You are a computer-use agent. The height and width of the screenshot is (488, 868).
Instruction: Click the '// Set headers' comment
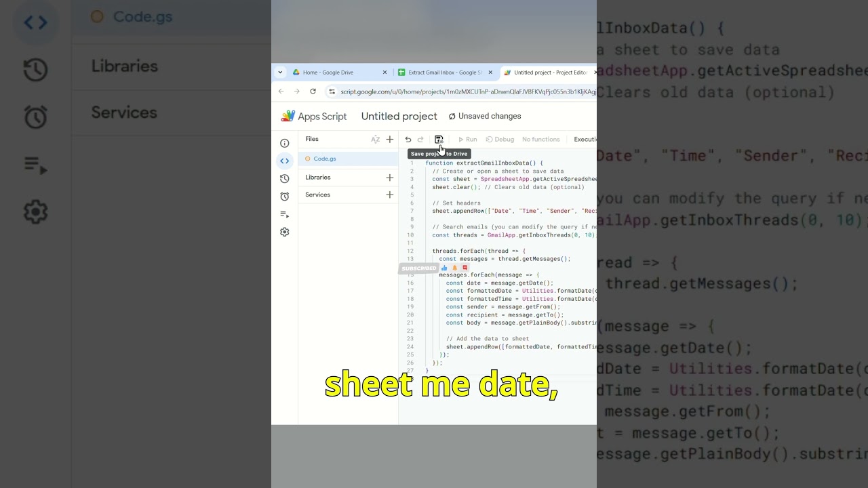[456, 203]
